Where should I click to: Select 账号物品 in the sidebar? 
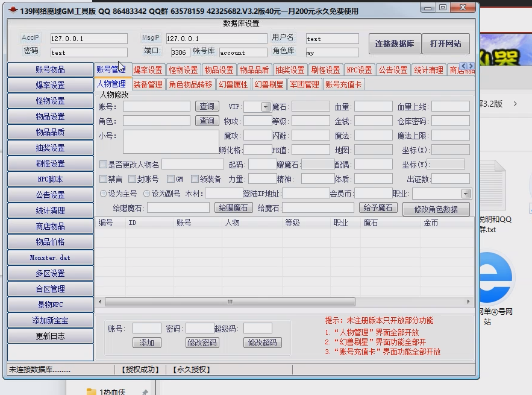[50, 69]
